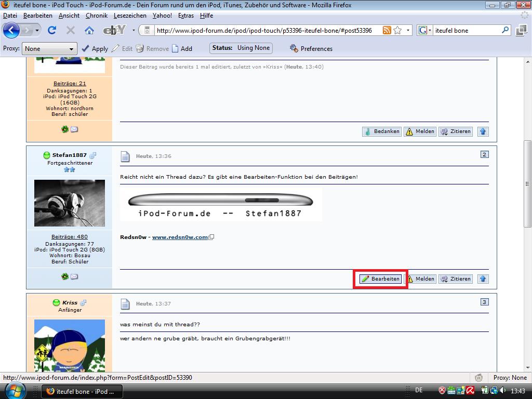Open the page icon of post 13:36

point(125,156)
